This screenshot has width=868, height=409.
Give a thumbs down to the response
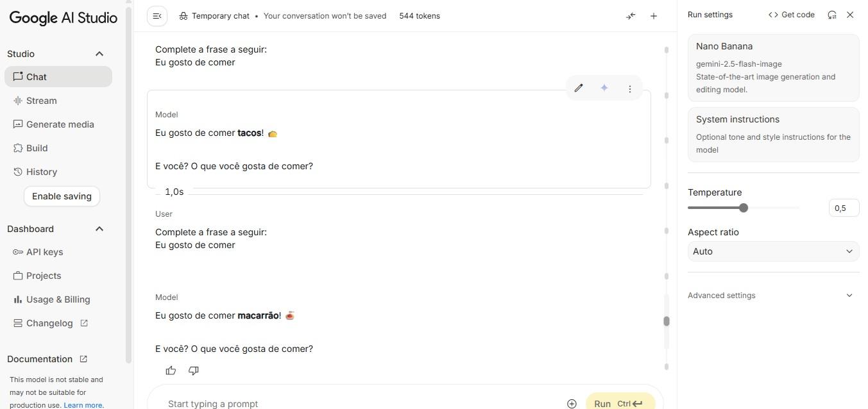click(194, 371)
